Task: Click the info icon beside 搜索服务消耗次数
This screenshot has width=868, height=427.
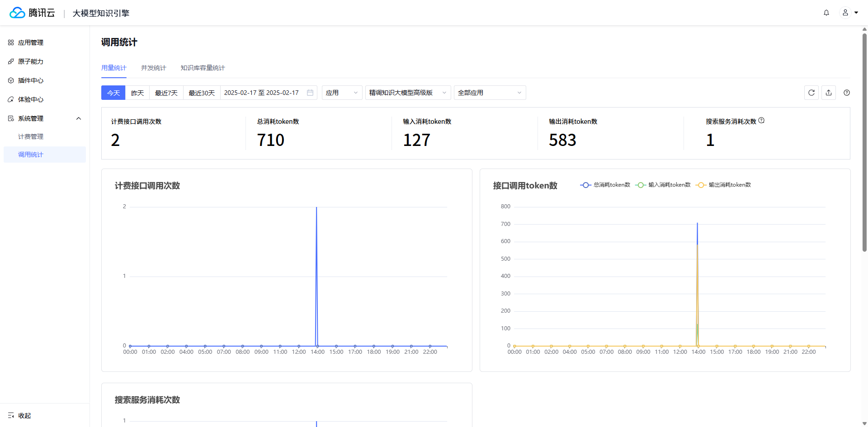Action: [x=761, y=121]
